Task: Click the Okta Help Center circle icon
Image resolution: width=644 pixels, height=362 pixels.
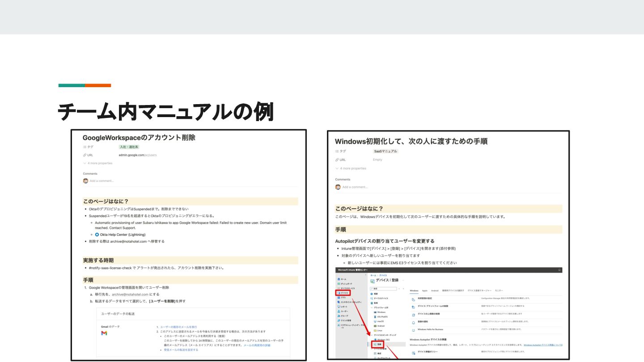Action: coord(97,234)
